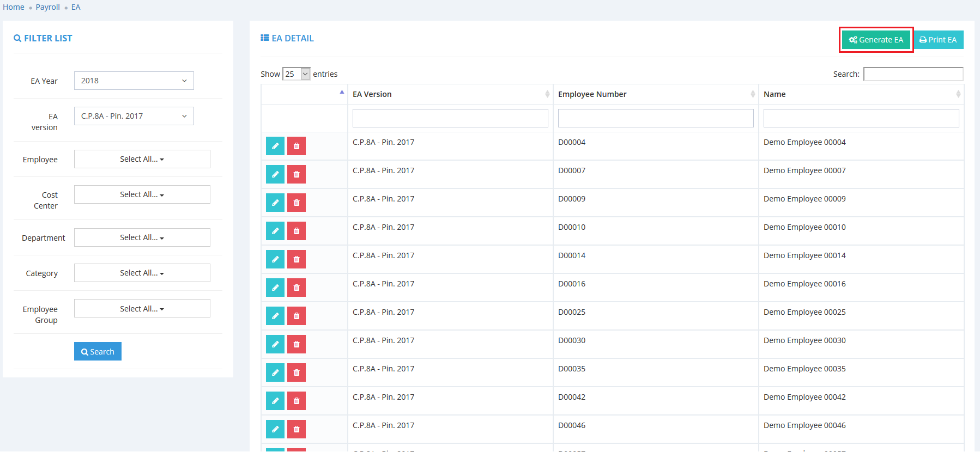
Task: Click trash icon for employee D00010
Action: click(x=297, y=231)
